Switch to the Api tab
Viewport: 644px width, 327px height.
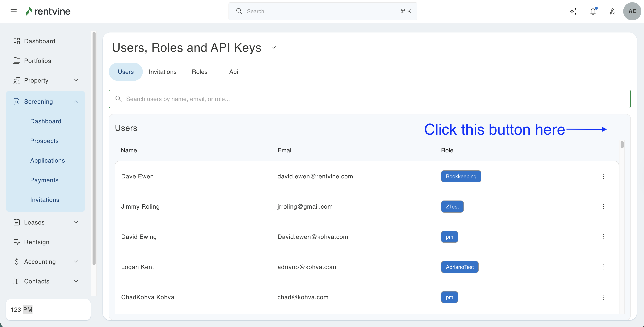coord(233,72)
